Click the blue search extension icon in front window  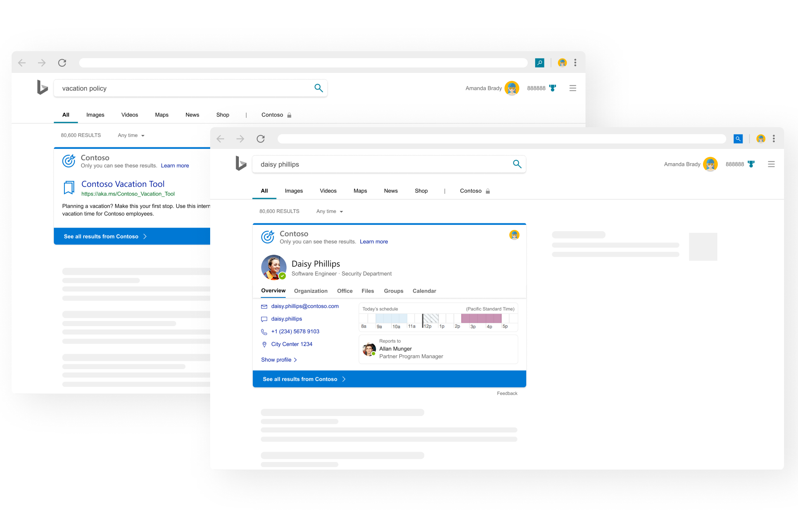(738, 139)
